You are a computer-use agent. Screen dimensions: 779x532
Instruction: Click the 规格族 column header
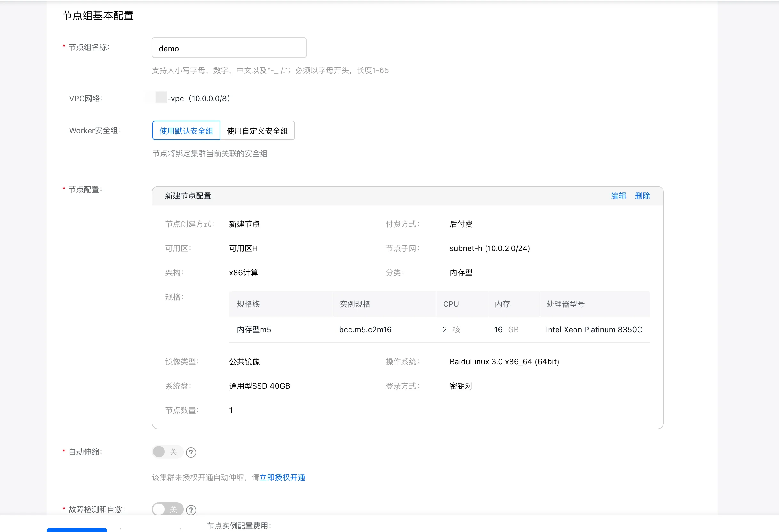tap(248, 304)
